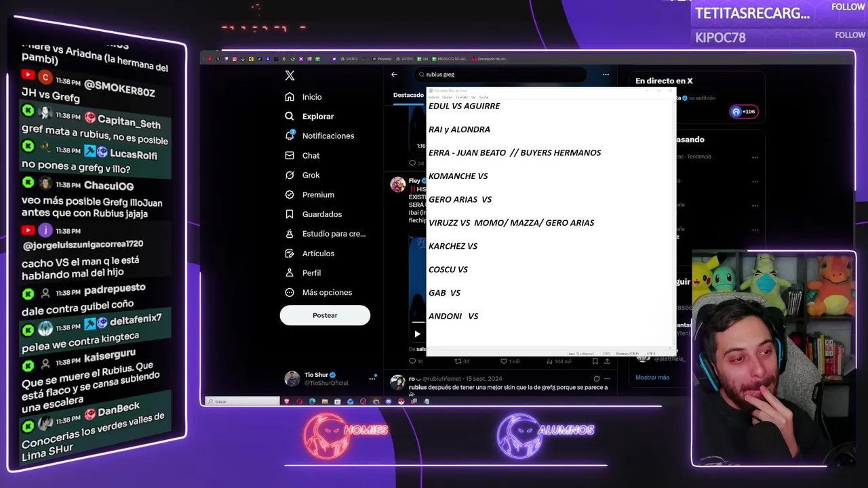Go back with the arrow beside search
The height and width of the screenshot is (488, 868).
click(394, 75)
